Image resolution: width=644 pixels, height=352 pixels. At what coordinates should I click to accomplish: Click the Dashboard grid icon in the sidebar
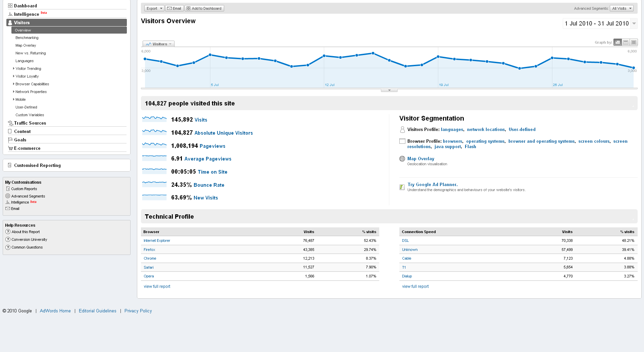pyautogui.click(x=10, y=6)
